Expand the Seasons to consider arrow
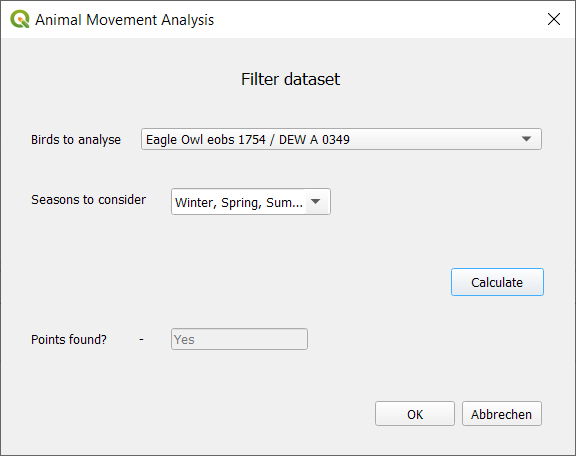Screen dimensions: 576x456 coord(316,201)
